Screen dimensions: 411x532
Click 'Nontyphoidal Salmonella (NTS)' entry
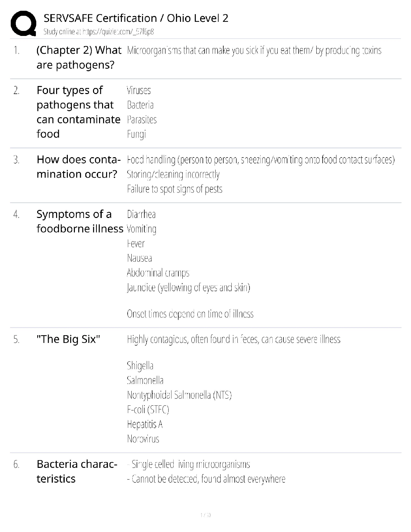point(179,395)
